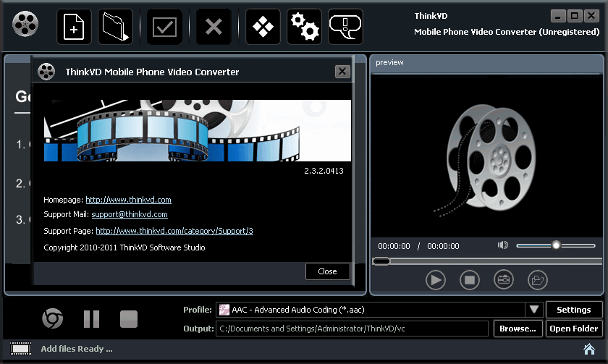Close the About dialog with X button
Viewport: 608px width, 364px height.
click(x=342, y=72)
